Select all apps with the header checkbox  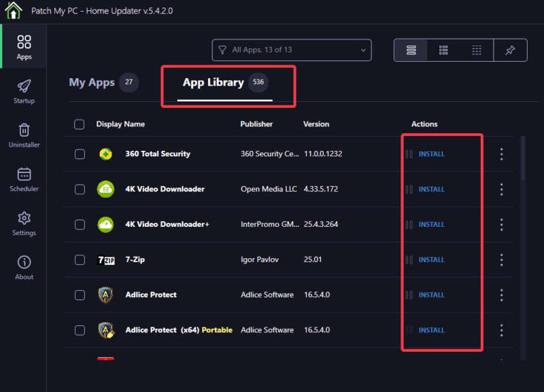tap(79, 124)
